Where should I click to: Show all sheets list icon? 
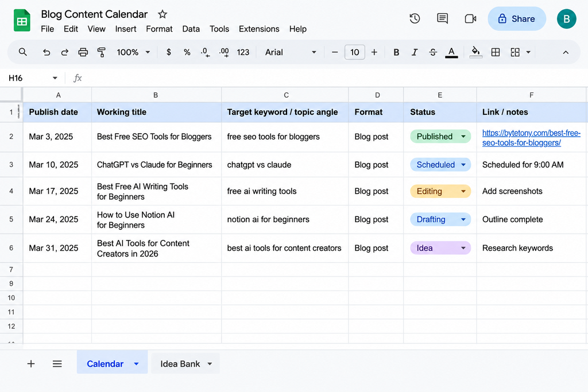[x=57, y=363]
